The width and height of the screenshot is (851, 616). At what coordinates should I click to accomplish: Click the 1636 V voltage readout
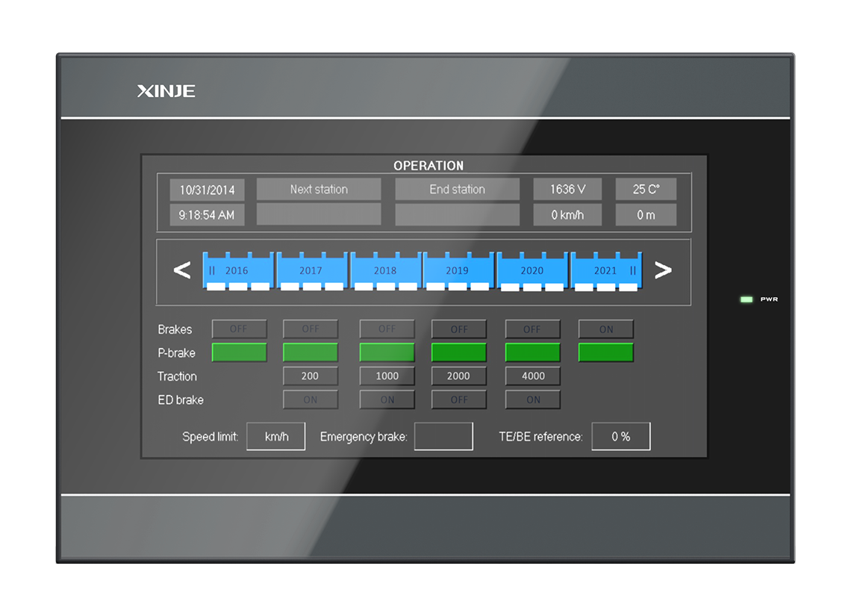pos(567,190)
